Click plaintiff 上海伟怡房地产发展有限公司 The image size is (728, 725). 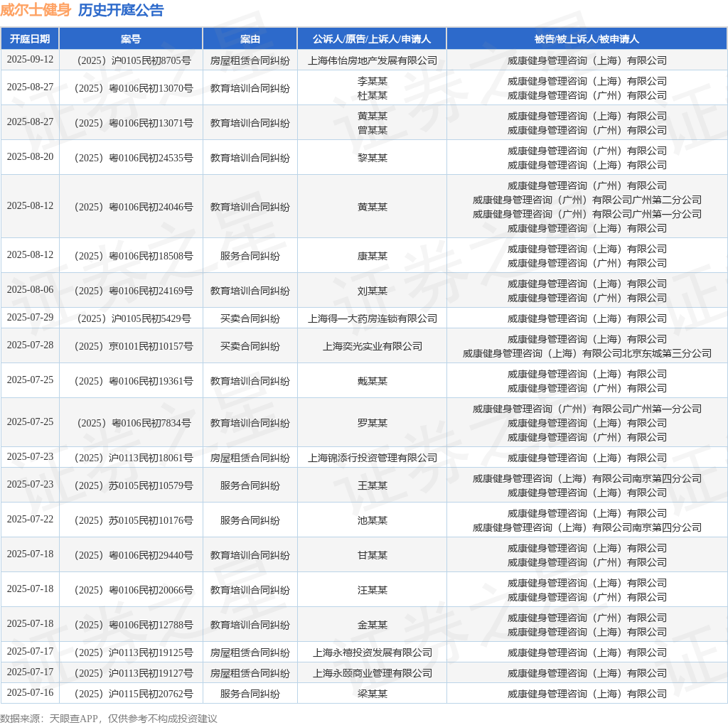372,60
